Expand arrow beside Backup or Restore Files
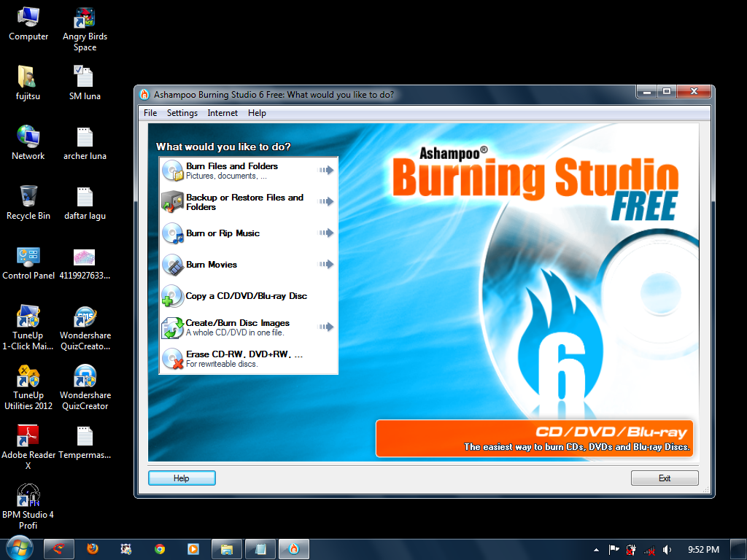 tap(326, 201)
